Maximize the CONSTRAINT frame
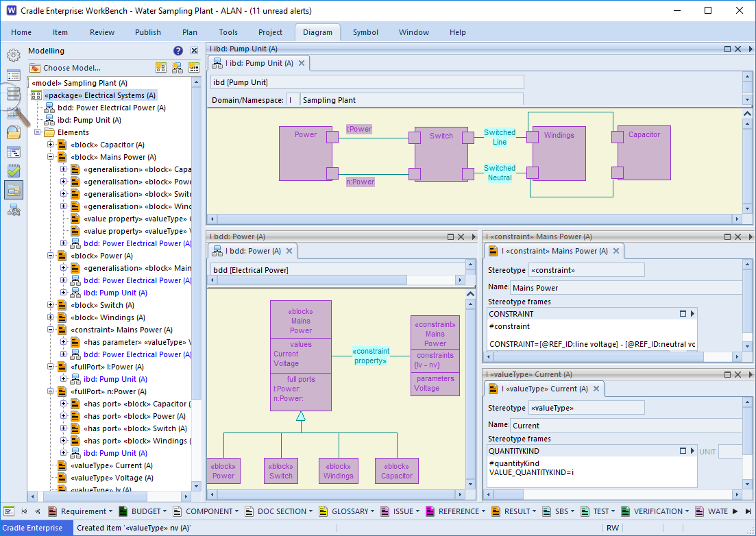 click(683, 314)
